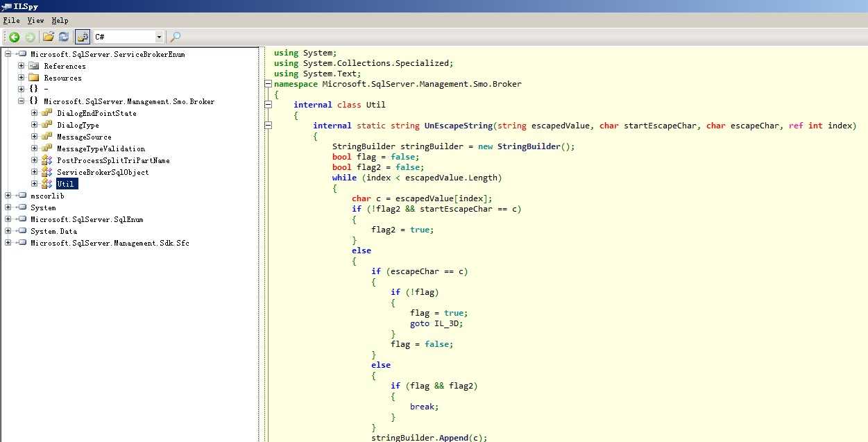Select the MessageSource tree item

click(x=84, y=137)
